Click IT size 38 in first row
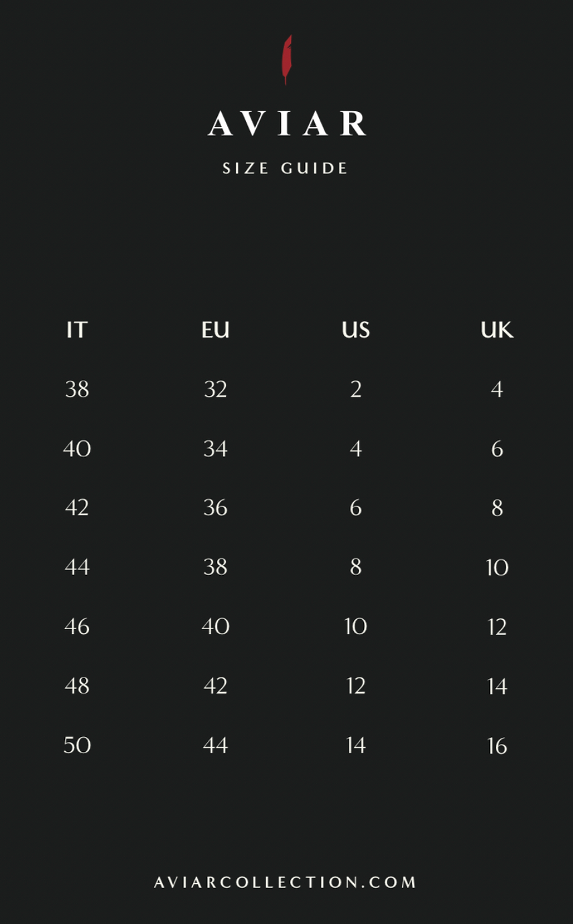 pyautogui.click(x=77, y=389)
